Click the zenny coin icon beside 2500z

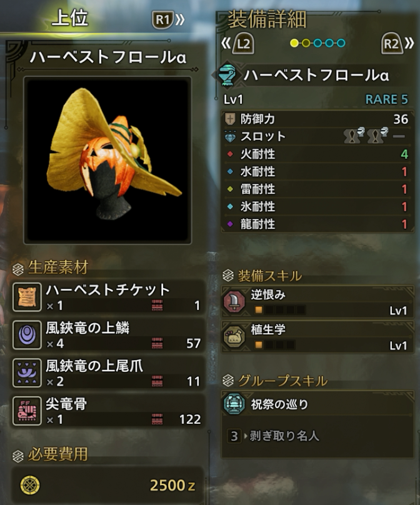(x=30, y=485)
